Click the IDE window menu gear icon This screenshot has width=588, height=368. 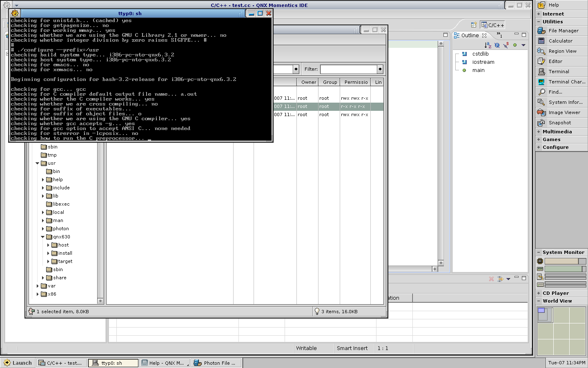(7, 5)
